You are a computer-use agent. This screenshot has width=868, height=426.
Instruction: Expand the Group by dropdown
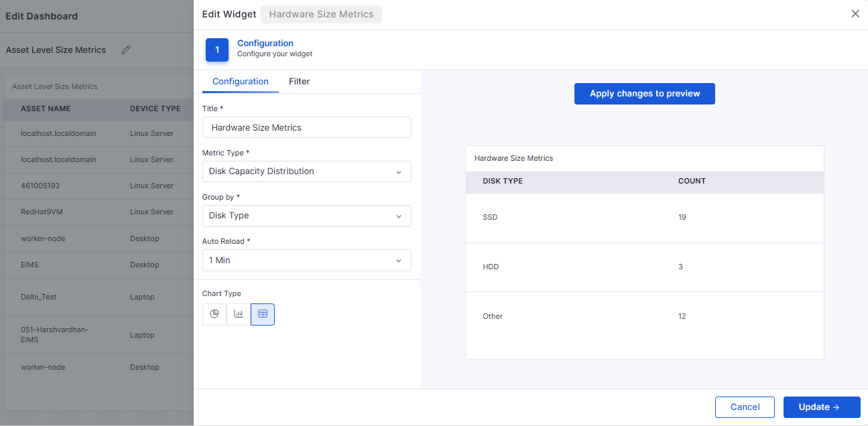(306, 216)
